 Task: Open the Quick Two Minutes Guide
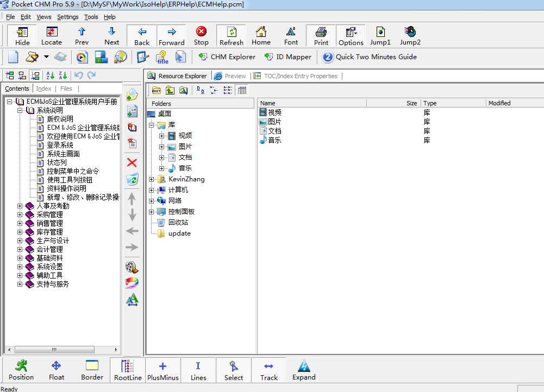pyautogui.click(x=370, y=57)
